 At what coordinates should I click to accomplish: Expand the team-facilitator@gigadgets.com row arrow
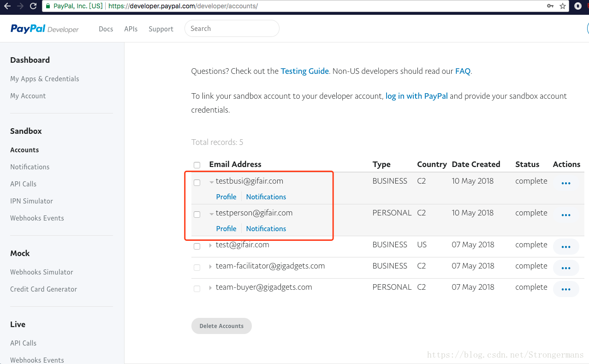pos(211,267)
